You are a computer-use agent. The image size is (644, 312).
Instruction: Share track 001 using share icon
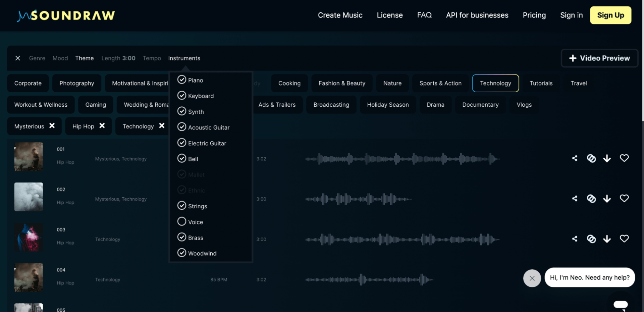(x=575, y=158)
